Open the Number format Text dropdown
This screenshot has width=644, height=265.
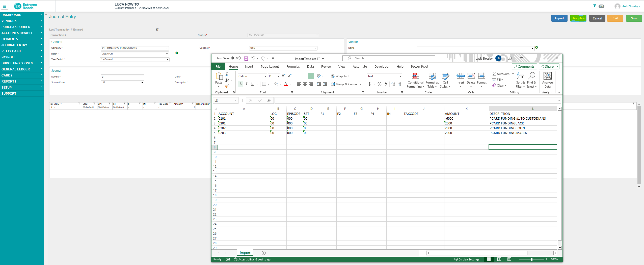click(x=400, y=76)
